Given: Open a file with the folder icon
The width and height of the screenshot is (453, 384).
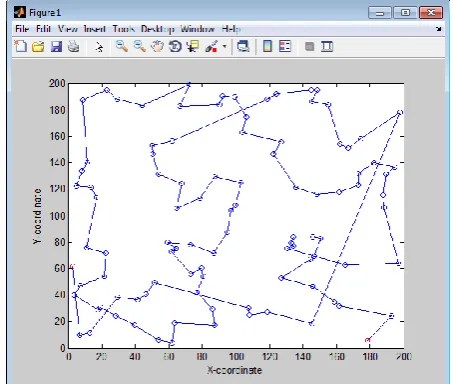Looking at the screenshot, I should pyautogui.click(x=38, y=47).
